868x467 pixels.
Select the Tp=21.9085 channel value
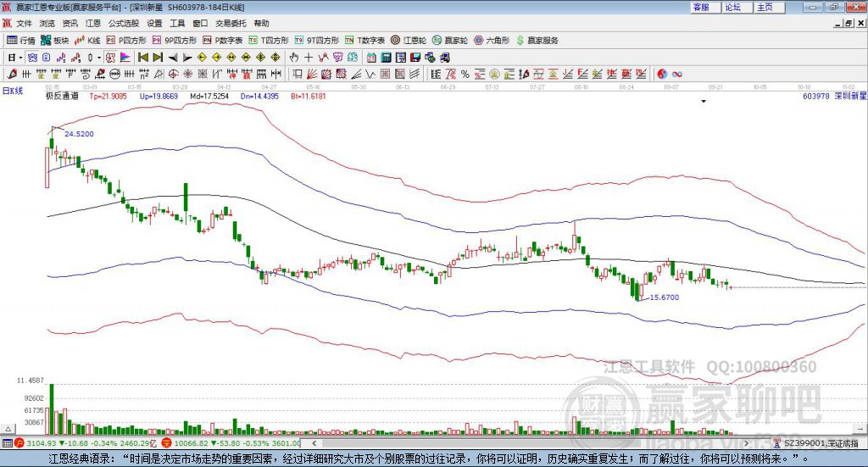pyautogui.click(x=108, y=97)
